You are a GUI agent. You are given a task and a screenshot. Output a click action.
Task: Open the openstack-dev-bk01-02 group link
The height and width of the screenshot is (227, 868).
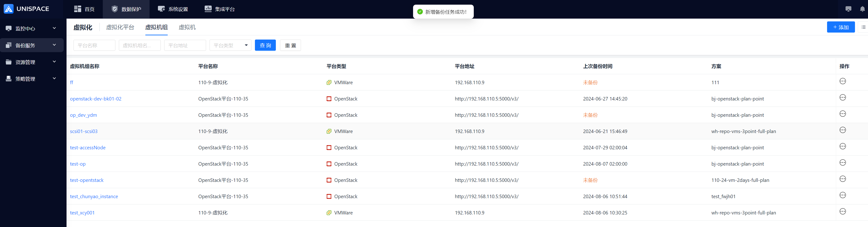click(96, 99)
